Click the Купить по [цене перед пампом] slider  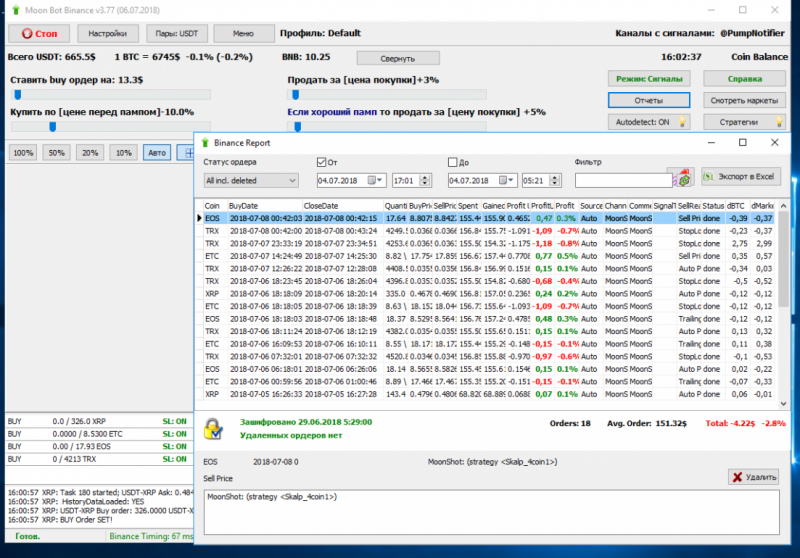(x=110, y=126)
